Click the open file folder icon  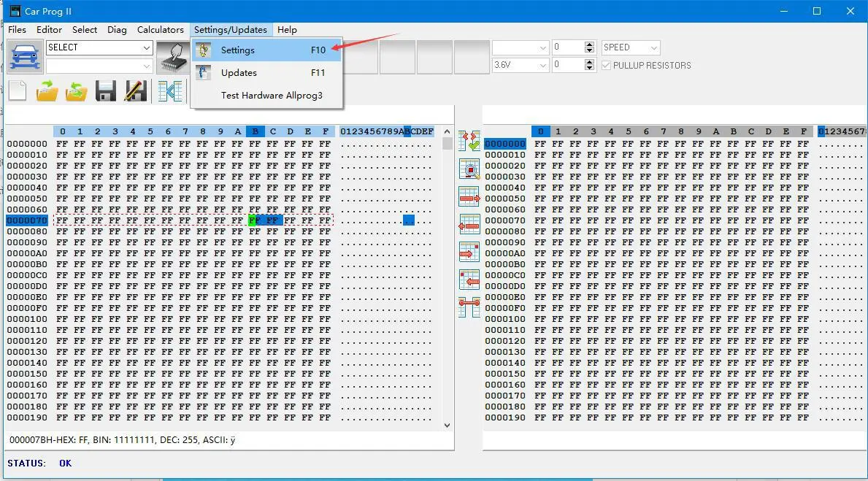pyautogui.click(x=45, y=91)
